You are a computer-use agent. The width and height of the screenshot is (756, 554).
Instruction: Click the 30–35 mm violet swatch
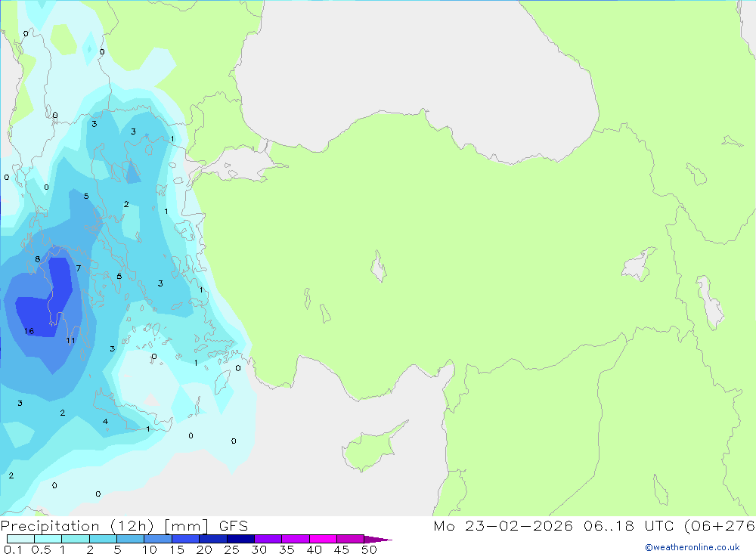tap(268, 539)
